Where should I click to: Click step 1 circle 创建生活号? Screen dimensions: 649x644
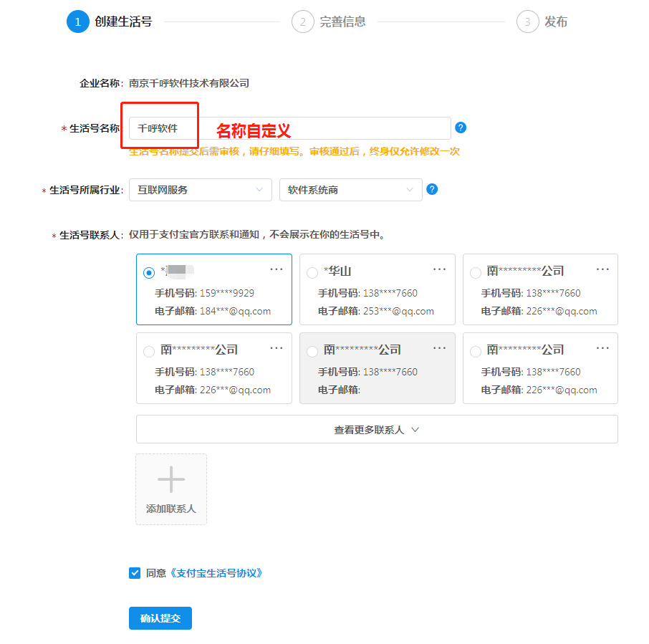pyautogui.click(x=78, y=21)
